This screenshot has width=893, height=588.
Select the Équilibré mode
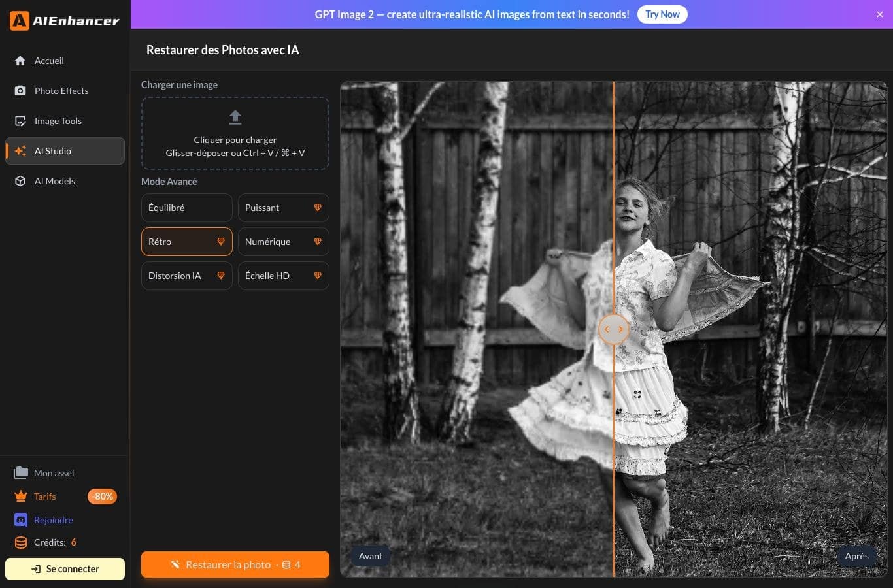tap(187, 208)
